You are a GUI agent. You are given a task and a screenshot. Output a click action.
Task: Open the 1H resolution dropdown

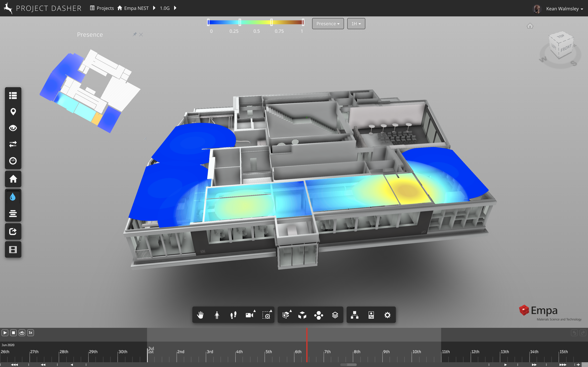[x=356, y=24]
